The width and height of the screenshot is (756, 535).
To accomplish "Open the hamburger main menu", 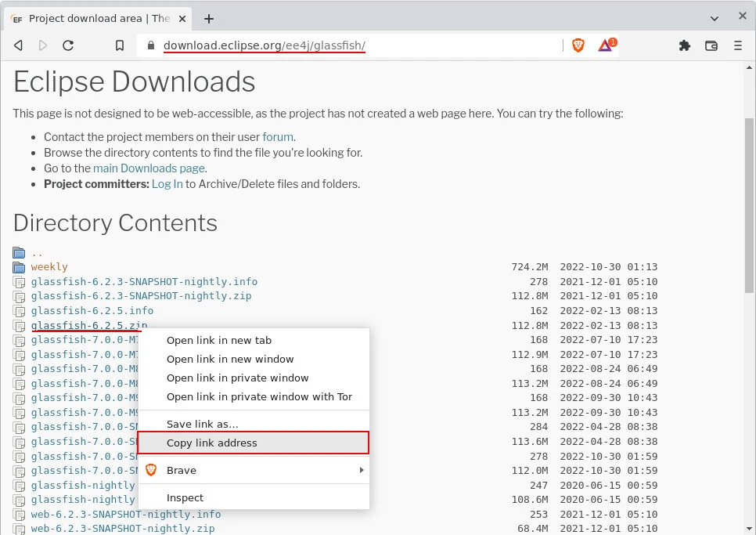I will (x=738, y=45).
